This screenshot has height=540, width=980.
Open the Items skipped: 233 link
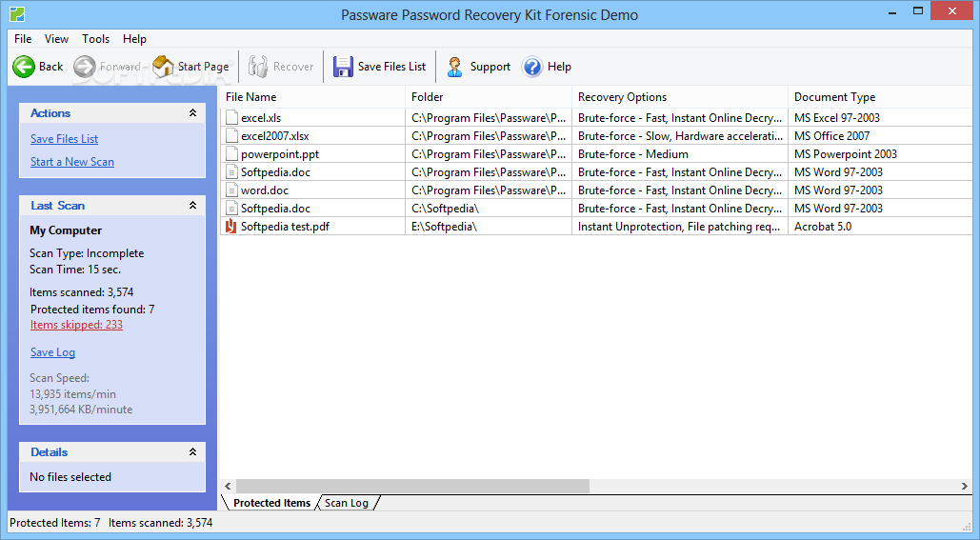tap(76, 325)
